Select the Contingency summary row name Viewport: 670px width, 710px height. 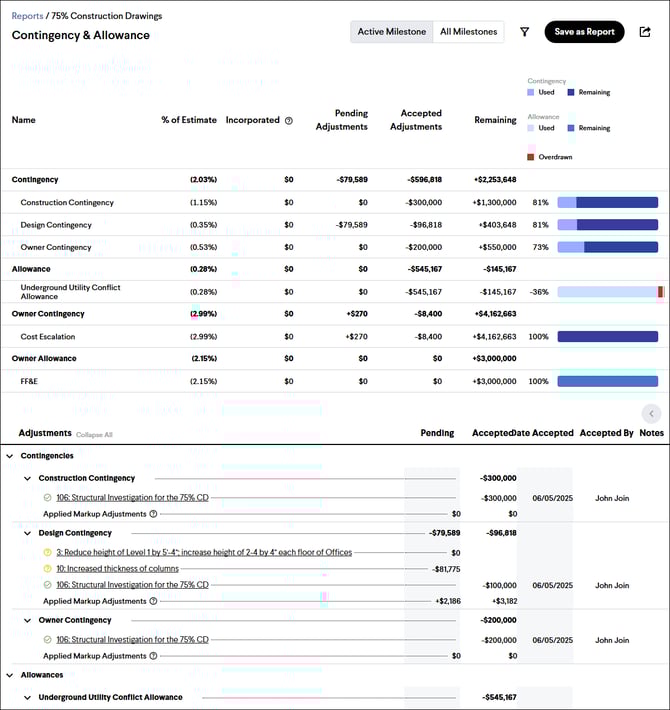click(35, 180)
